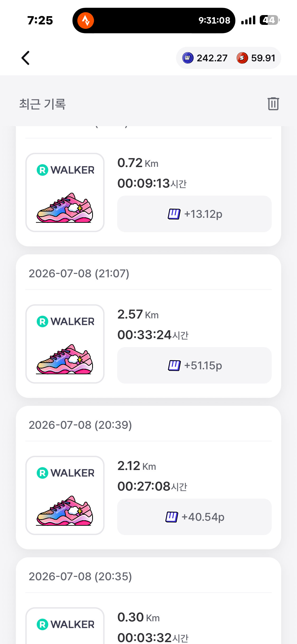Tap the 242.27 token balance

212,58
